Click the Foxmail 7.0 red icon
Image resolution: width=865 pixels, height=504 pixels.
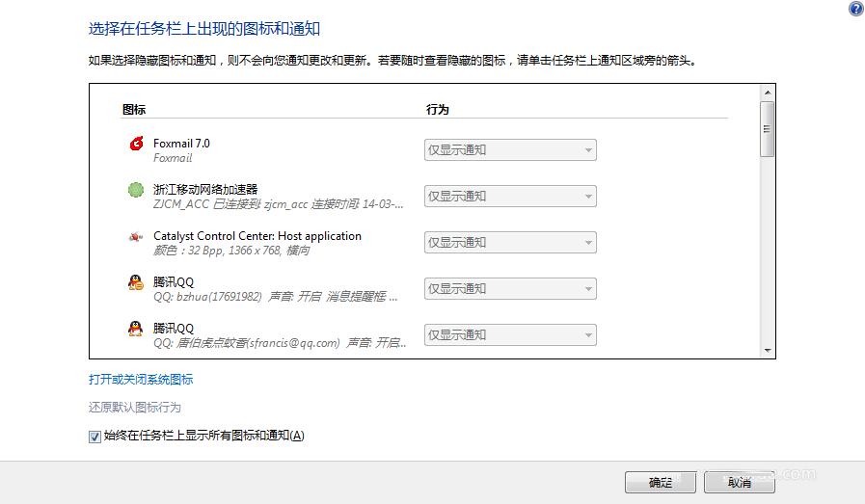tap(136, 145)
